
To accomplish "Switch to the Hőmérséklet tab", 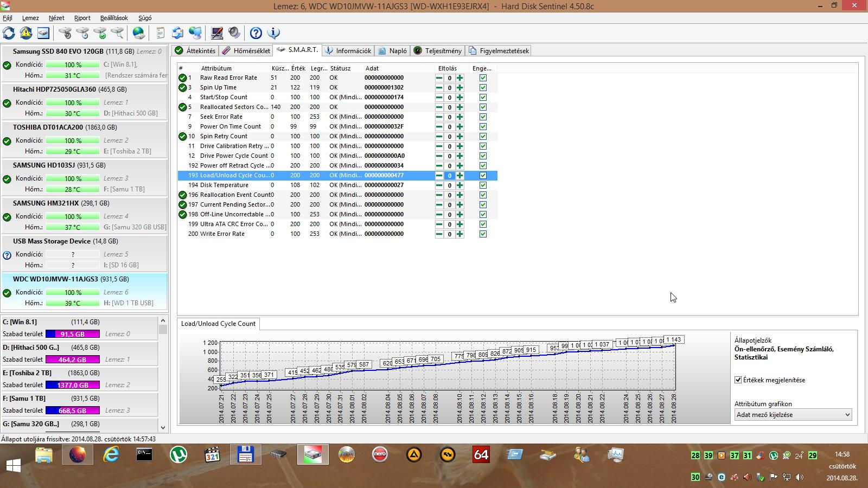I will pos(246,50).
